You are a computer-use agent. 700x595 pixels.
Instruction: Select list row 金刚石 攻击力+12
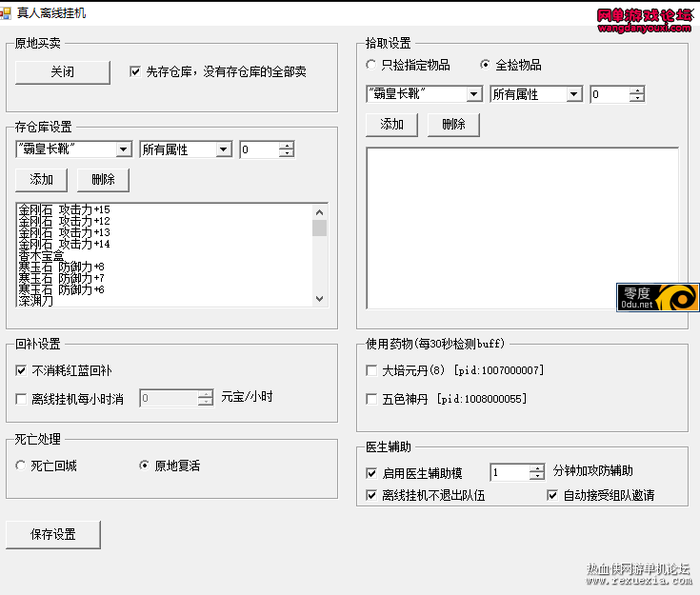pos(165,222)
